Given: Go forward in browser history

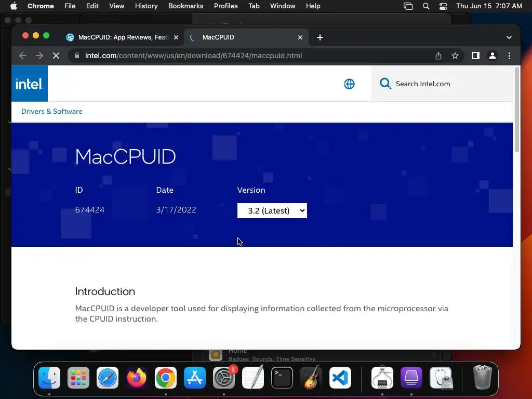Looking at the screenshot, I should point(39,56).
